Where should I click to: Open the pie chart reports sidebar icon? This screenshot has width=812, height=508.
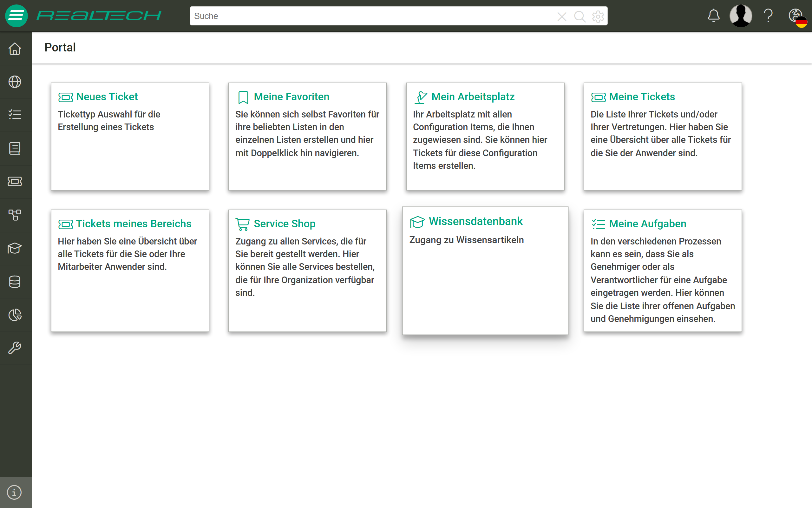(x=15, y=315)
